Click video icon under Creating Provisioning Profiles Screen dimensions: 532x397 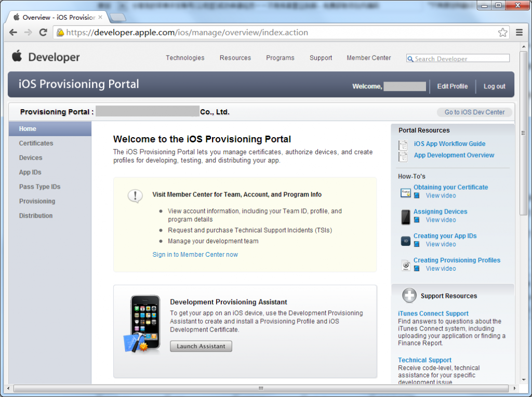point(417,269)
